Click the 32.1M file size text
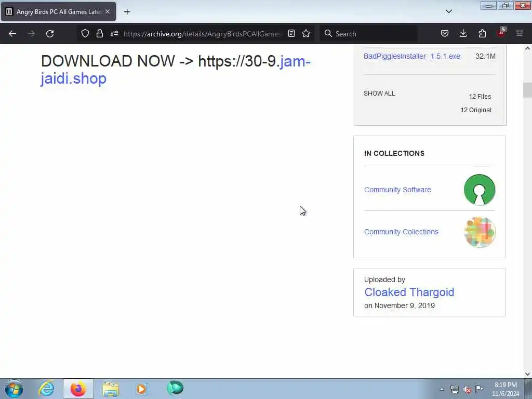The image size is (532, 399). coord(485,56)
